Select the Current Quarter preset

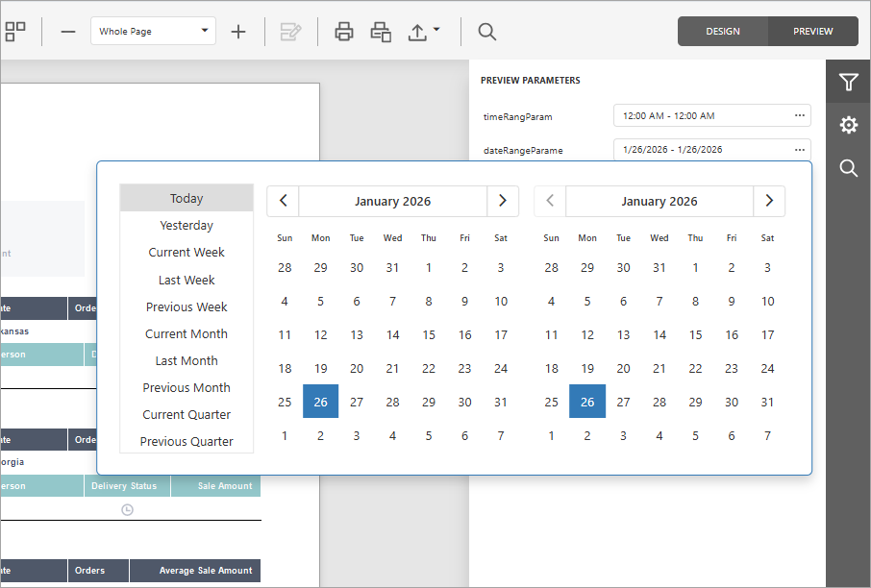pyautogui.click(x=187, y=414)
